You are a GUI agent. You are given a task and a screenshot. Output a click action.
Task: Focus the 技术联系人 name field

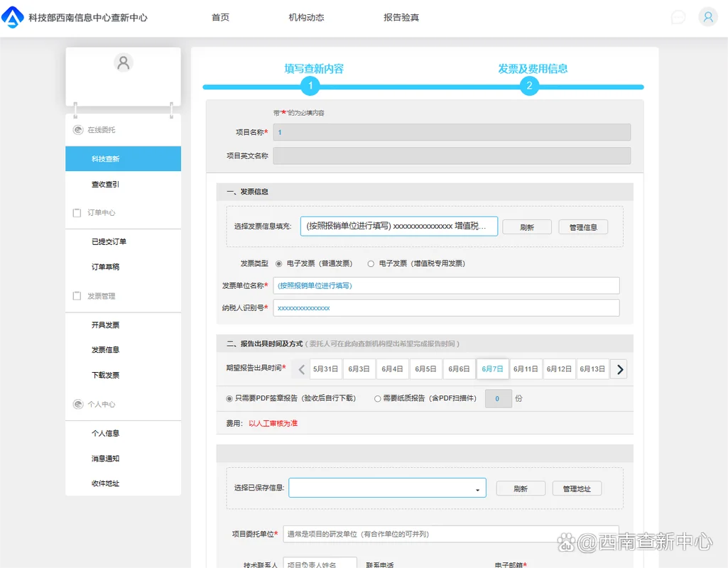click(320, 563)
